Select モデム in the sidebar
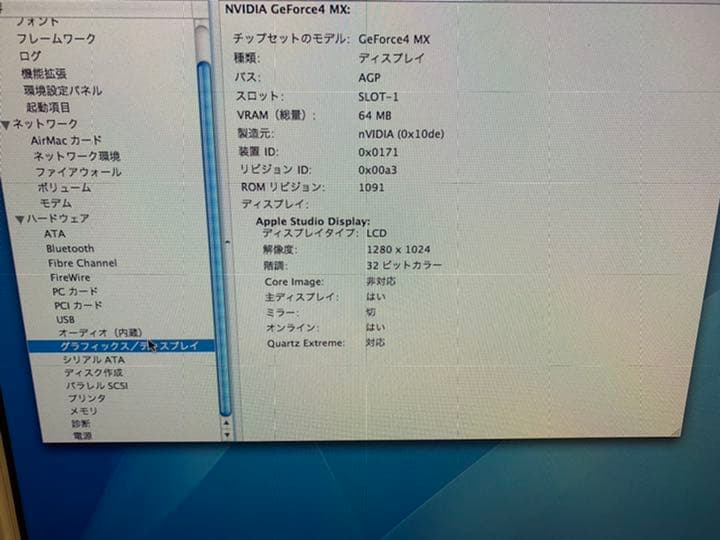 coord(56,203)
